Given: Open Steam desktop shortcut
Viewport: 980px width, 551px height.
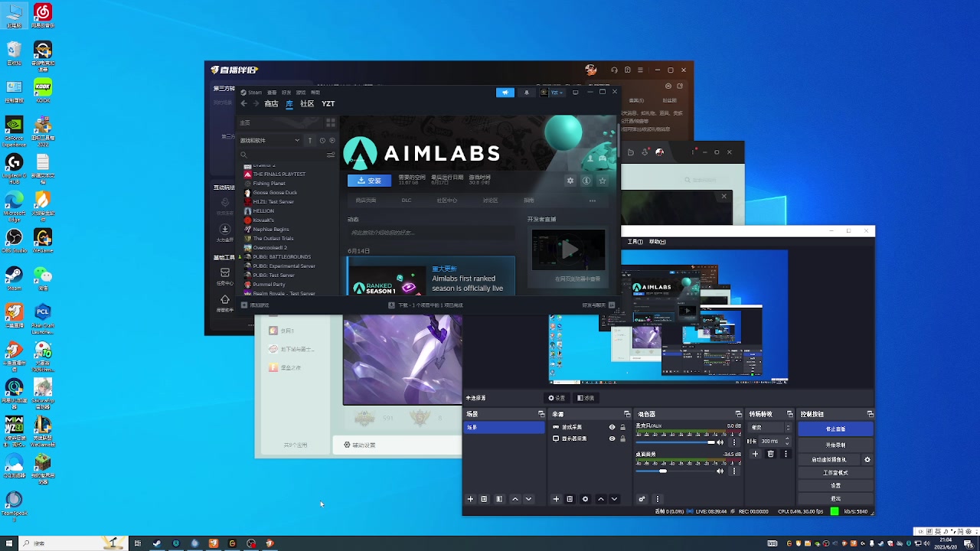Looking at the screenshot, I should [14, 277].
